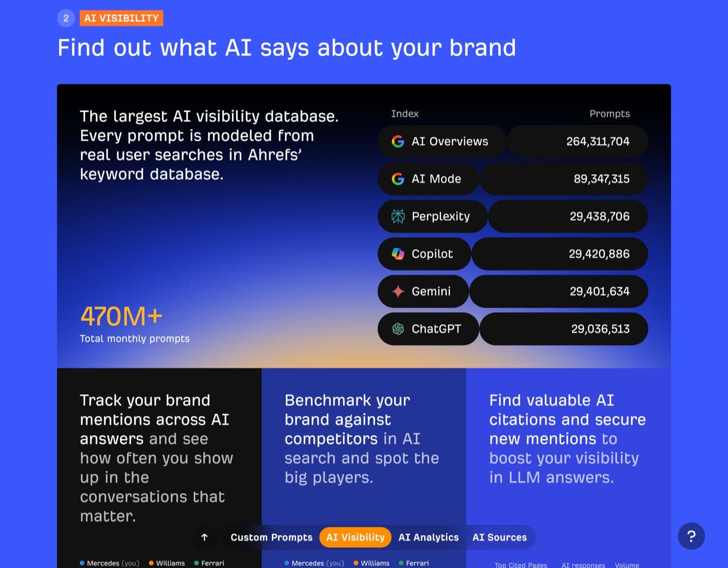Click the Index column header
Image resolution: width=728 pixels, height=568 pixels.
405,114
